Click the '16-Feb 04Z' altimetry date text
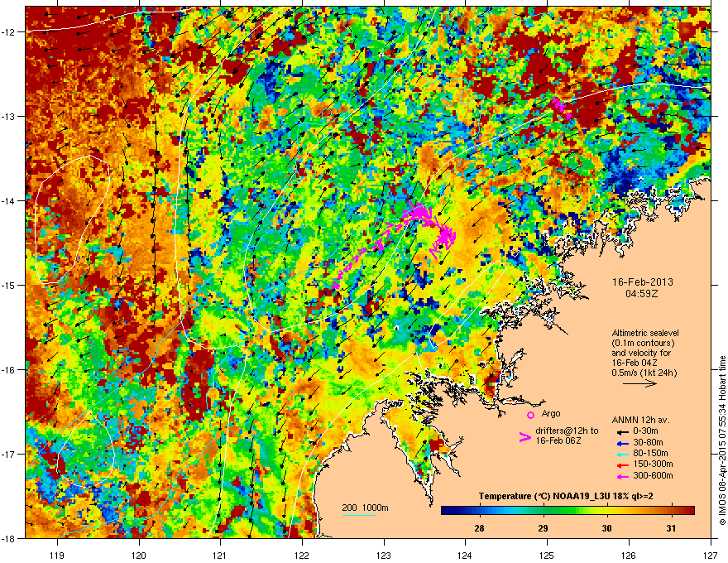This screenshot has width=728, height=563. (635, 363)
